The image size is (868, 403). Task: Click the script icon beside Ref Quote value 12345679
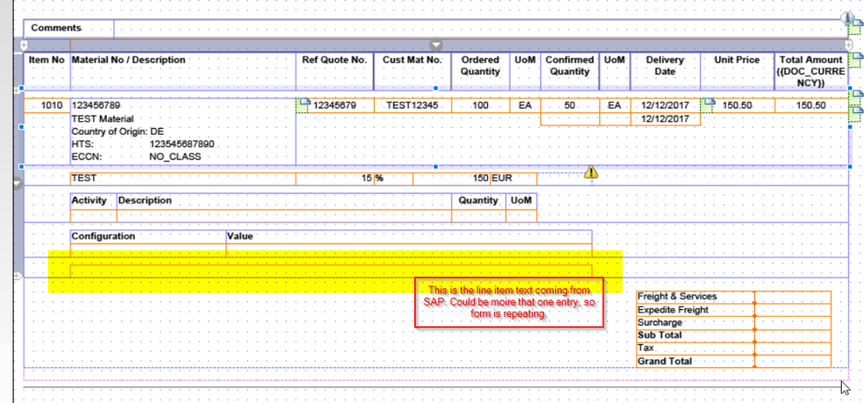304,104
